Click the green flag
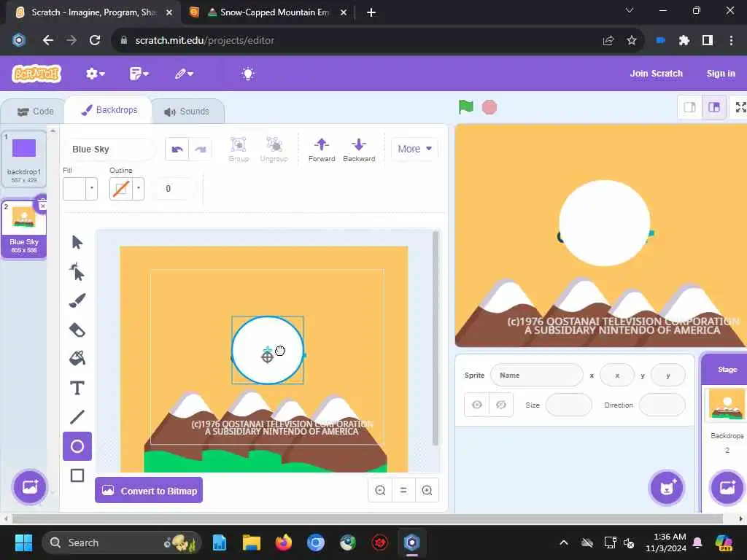747x560 pixels. point(465,107)
